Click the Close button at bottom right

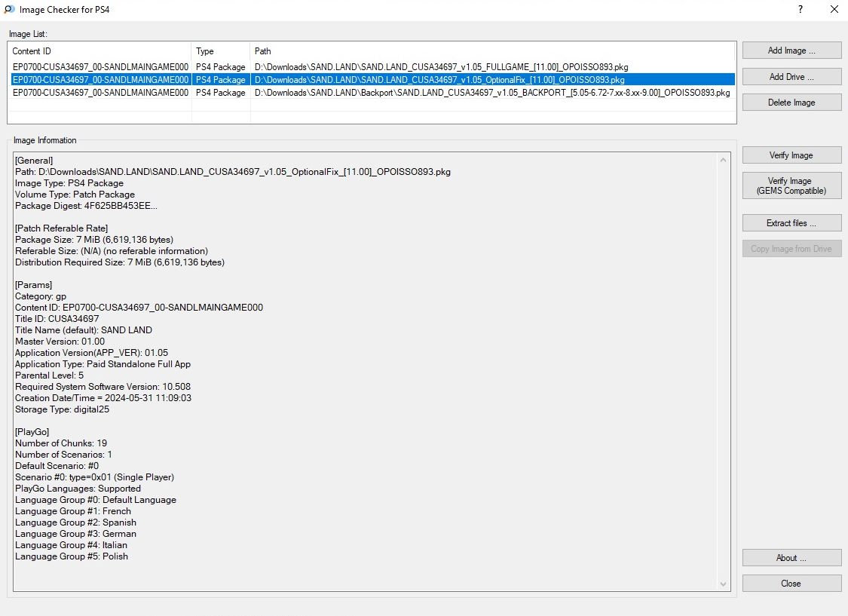click(x=791, y=583)
